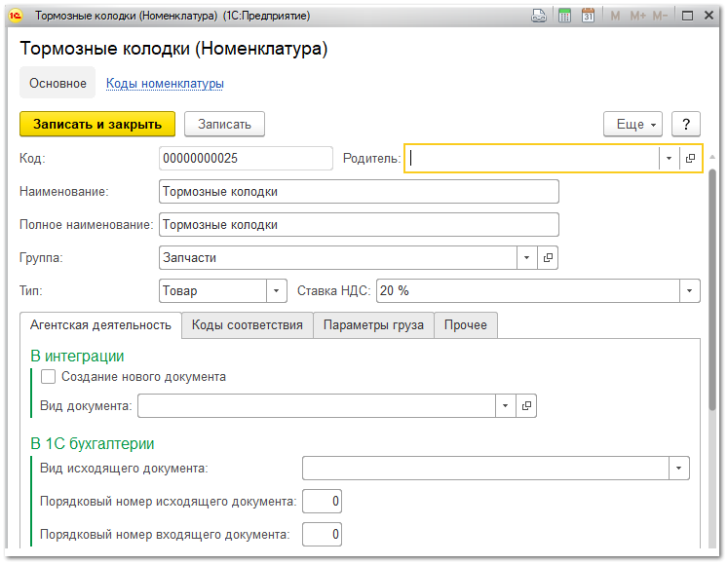Open the calculator from title bar

pos(564,17)
